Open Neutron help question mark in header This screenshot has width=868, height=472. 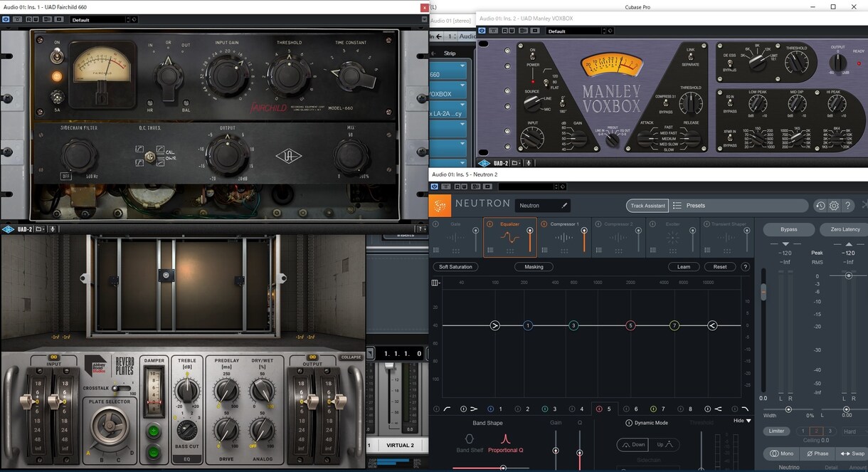coord(848,206)
